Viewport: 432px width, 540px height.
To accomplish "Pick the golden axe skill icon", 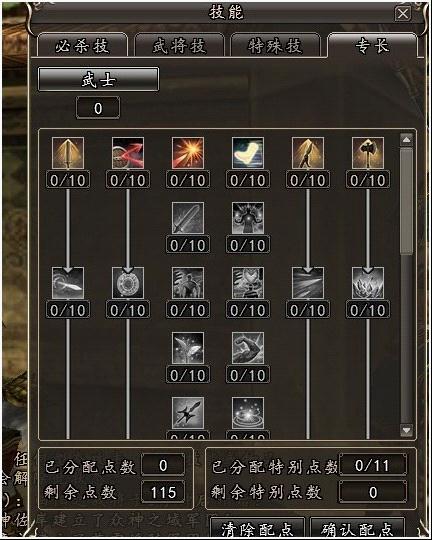I will point(368,153).
